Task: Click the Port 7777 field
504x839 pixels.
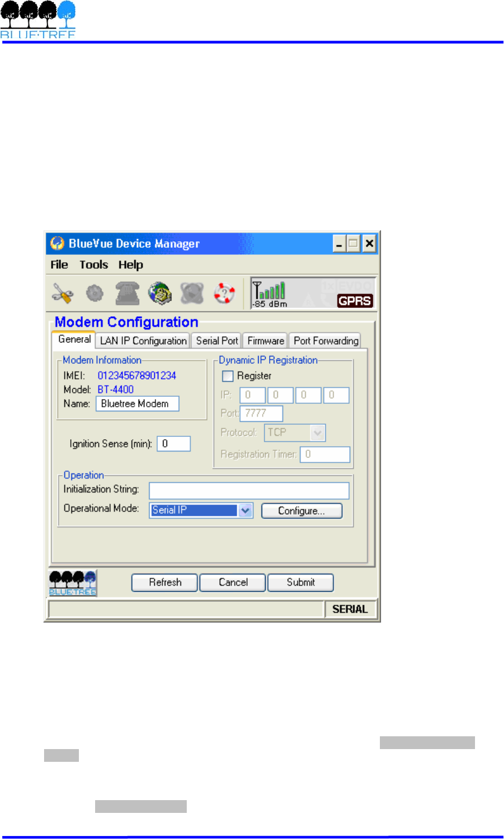Action: click(x=262, y=413)
